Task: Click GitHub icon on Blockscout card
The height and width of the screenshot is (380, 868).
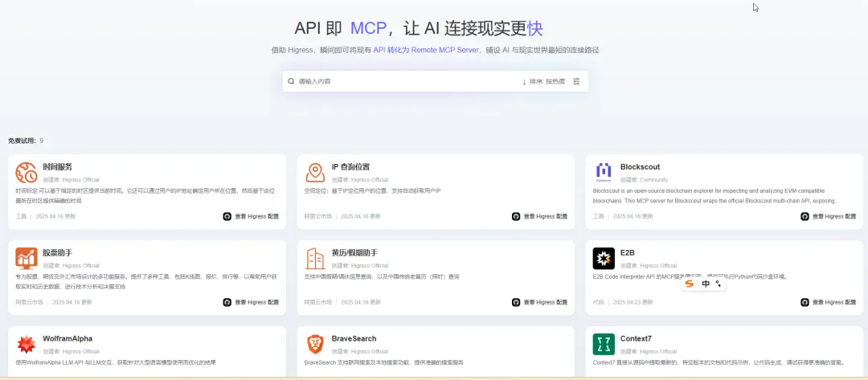Action: [805, 216]
